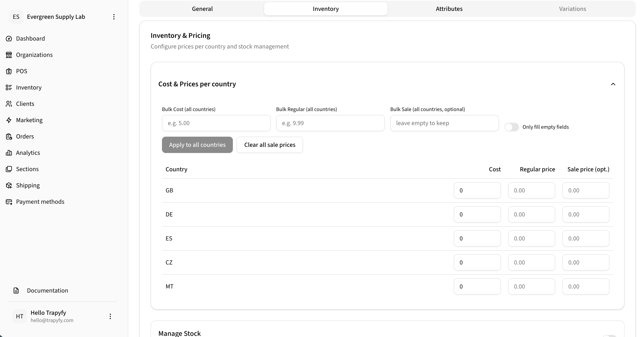
Task: Click the CZ Sale price field
Action: pyautogui.click(x=586, y=262)
